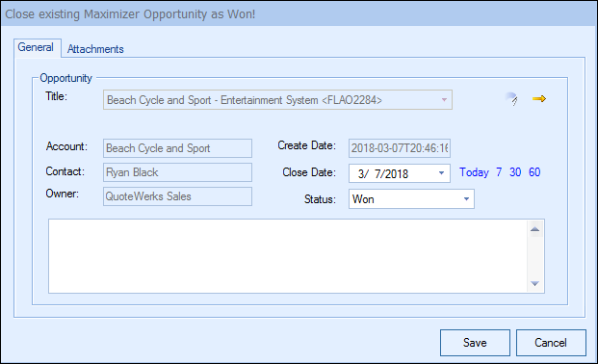Click the yellow right-arrow icon
The image size is (598, 364).
click(x=539, y=99)
